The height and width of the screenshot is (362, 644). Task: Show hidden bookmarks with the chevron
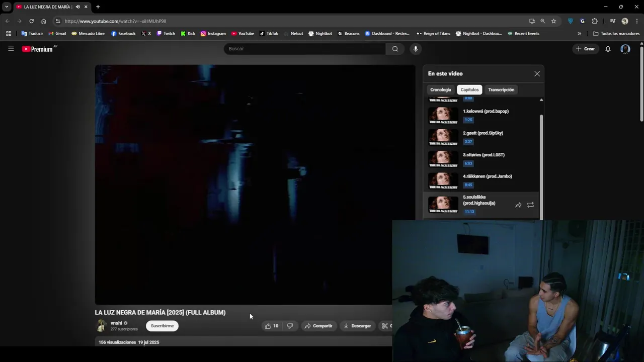579,34
